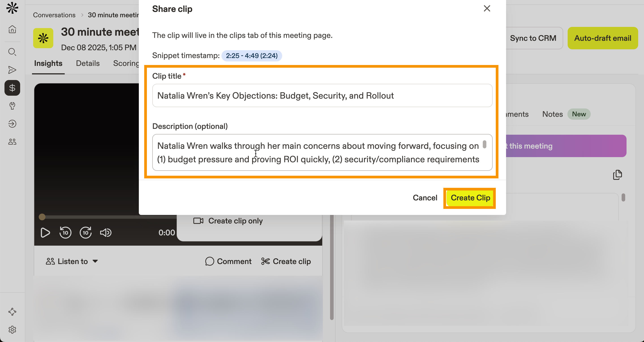Switch to the Details tab
Screen dimensions: 644x342
pyautogui.click(x=88, y=63)
